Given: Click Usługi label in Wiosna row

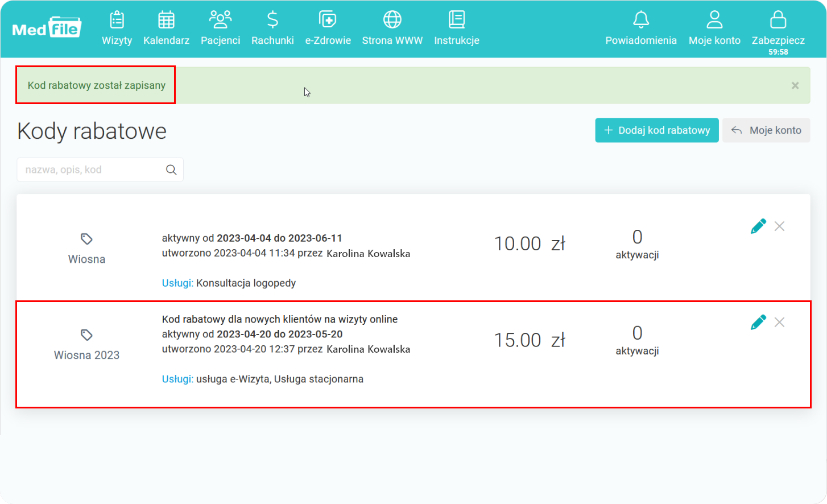Looking at the screenshot, I should click(177, 283).
